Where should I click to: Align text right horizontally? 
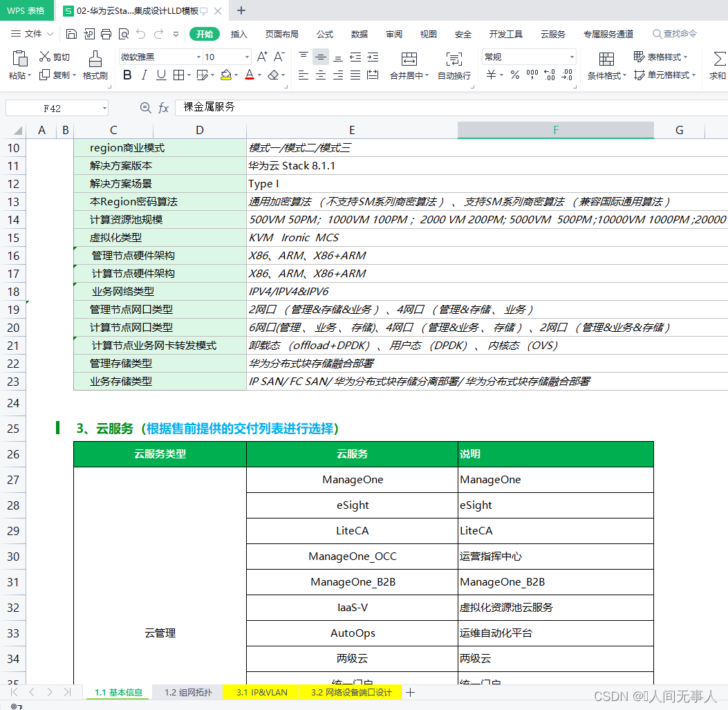[x=338, y=75]
